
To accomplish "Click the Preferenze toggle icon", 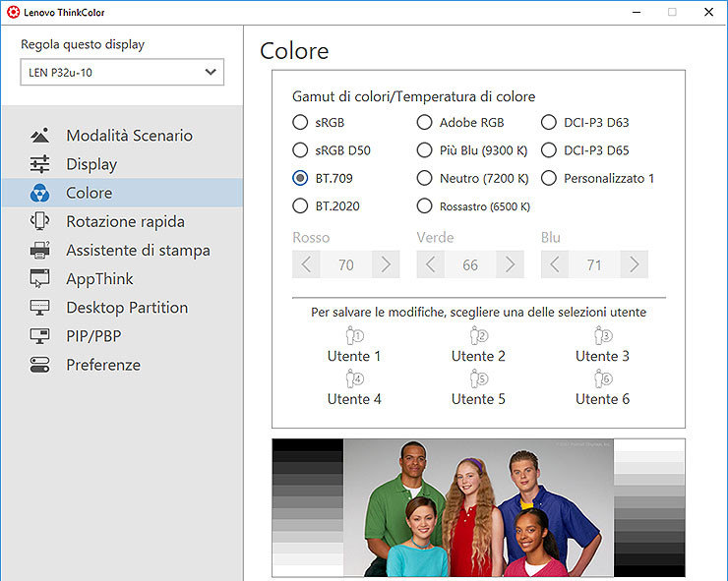I will point(39,365).
